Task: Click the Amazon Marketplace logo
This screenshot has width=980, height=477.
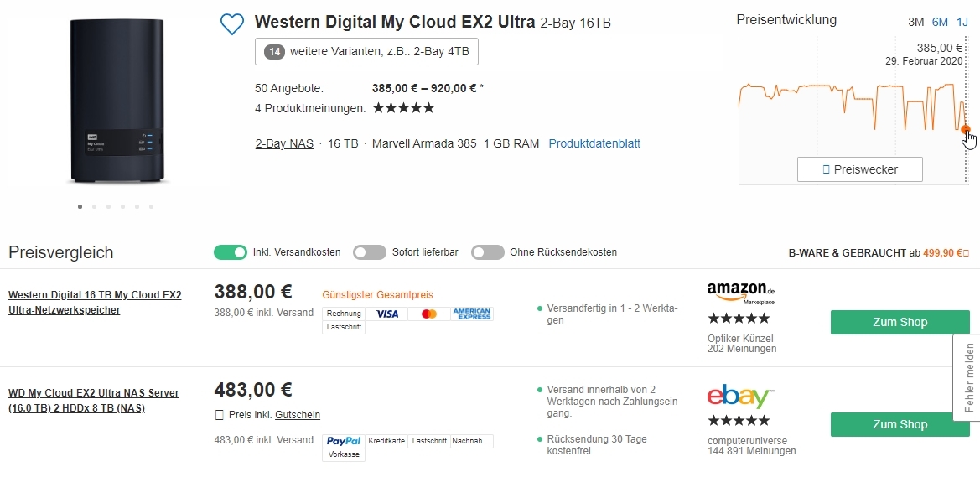Action: pos(741,292)
